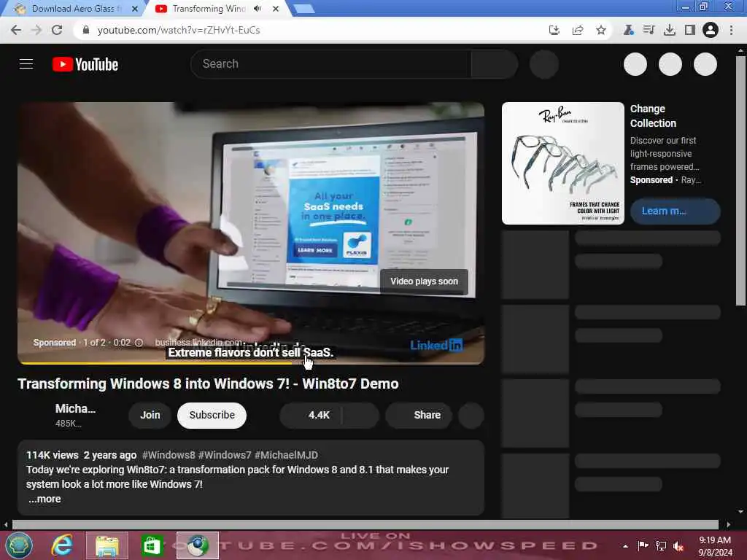
Task: Open the Chrome Labs flask icon
Action: (628, 30)
